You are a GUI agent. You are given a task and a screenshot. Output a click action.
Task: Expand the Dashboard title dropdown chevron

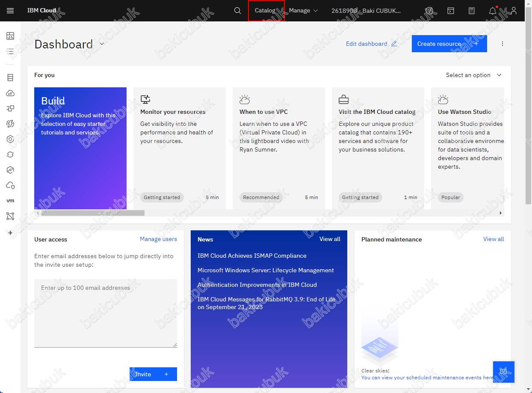point(102,44)
